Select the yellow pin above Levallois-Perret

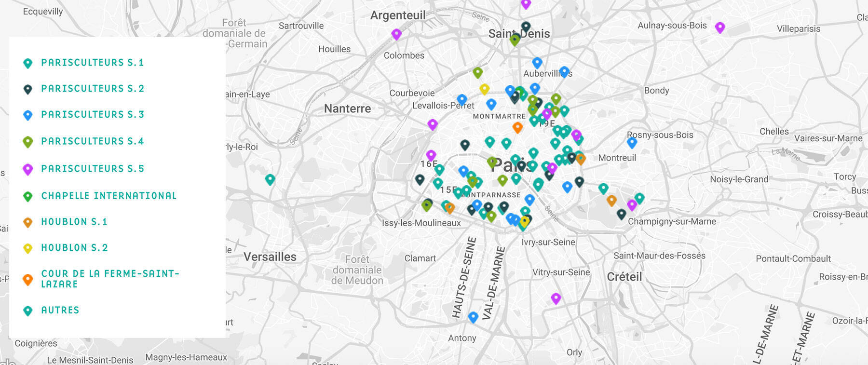coord(485,89)
